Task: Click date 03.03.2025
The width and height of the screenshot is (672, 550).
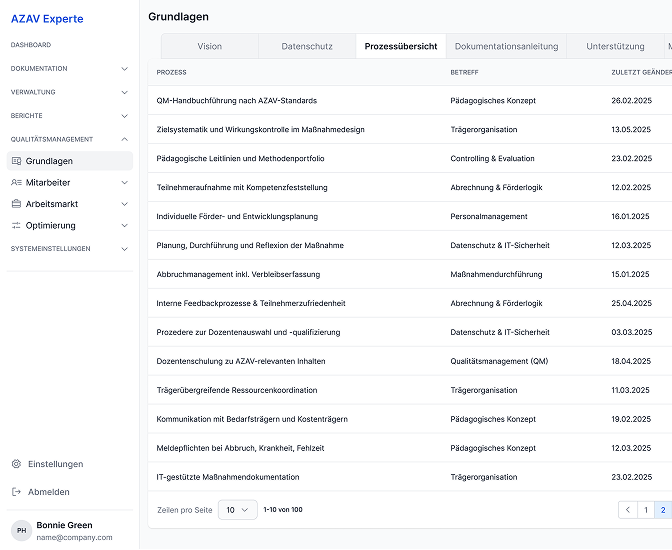Action: pos(632,332)
